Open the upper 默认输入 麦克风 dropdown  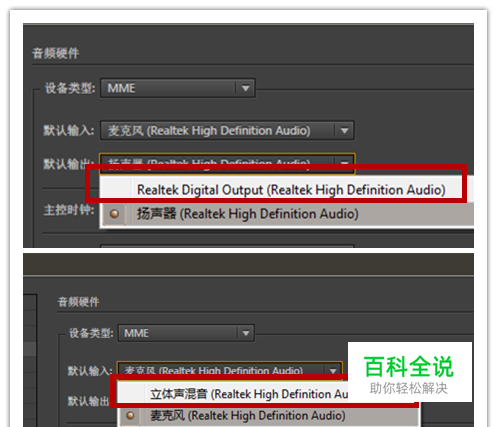[x=227, y=130]
